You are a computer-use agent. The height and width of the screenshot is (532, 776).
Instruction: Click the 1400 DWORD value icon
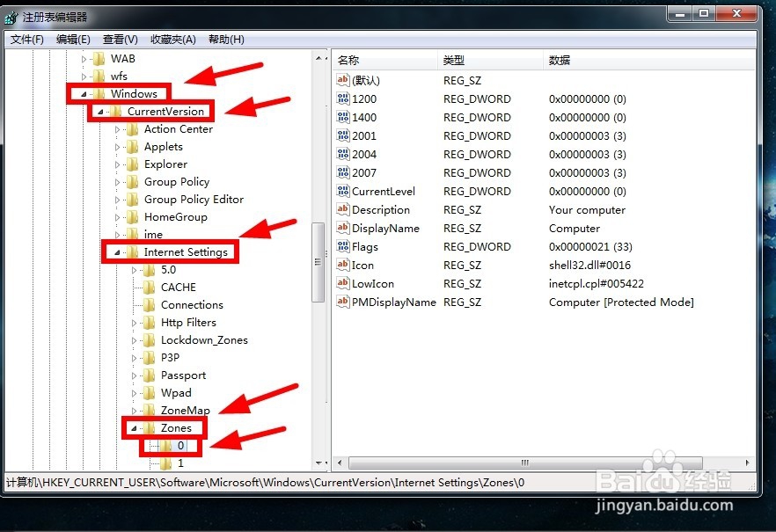pyautogui.click(x=343, y=117)
